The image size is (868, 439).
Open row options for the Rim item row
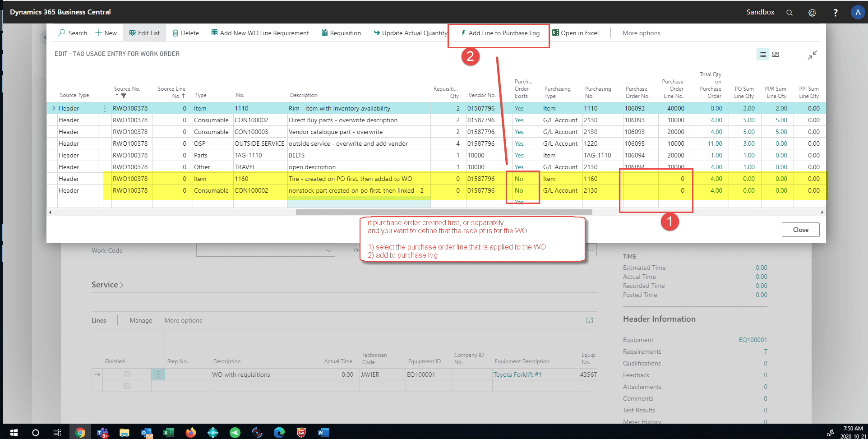click(x=105, y=108)
